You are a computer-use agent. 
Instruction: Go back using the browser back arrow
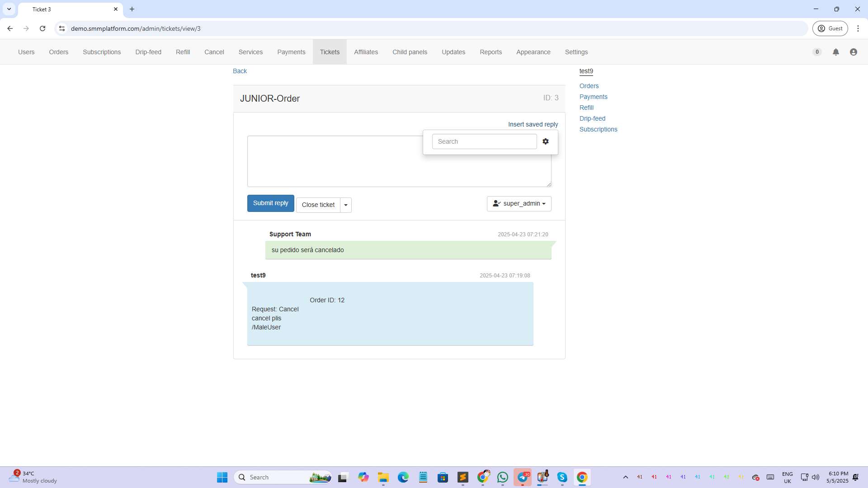[10, 28]
